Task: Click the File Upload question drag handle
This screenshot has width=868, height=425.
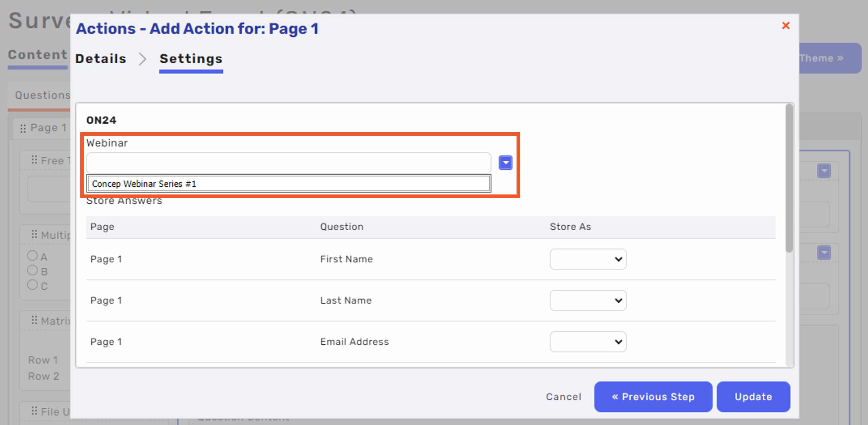Action: 34,411
